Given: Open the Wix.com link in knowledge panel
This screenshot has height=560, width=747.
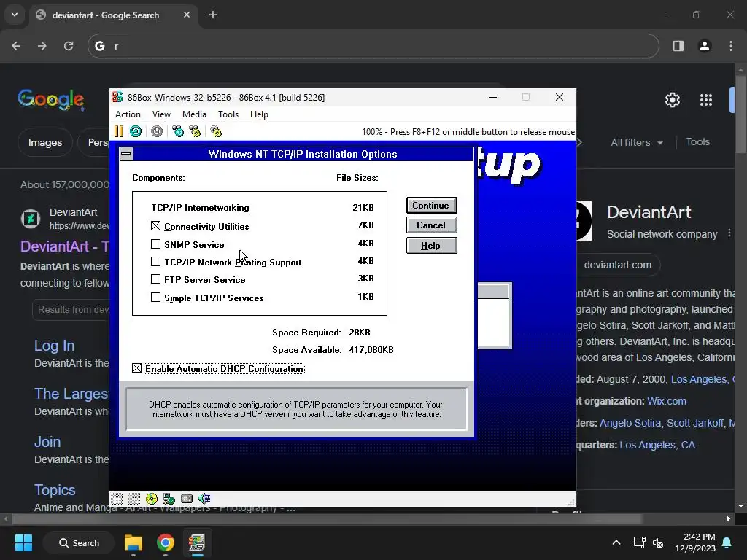Looking at the screenshot, I should 667,401.
